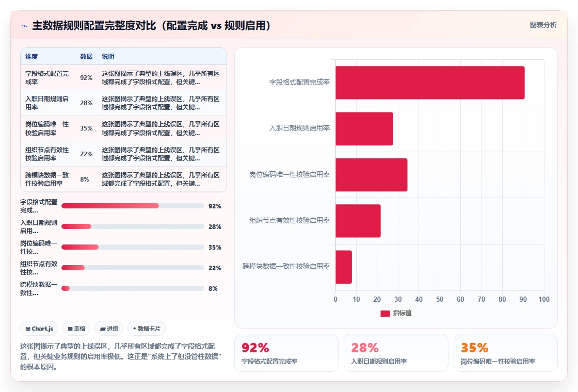
Task: Click the 92% value in the table
Action: click(x=86, y=78)
